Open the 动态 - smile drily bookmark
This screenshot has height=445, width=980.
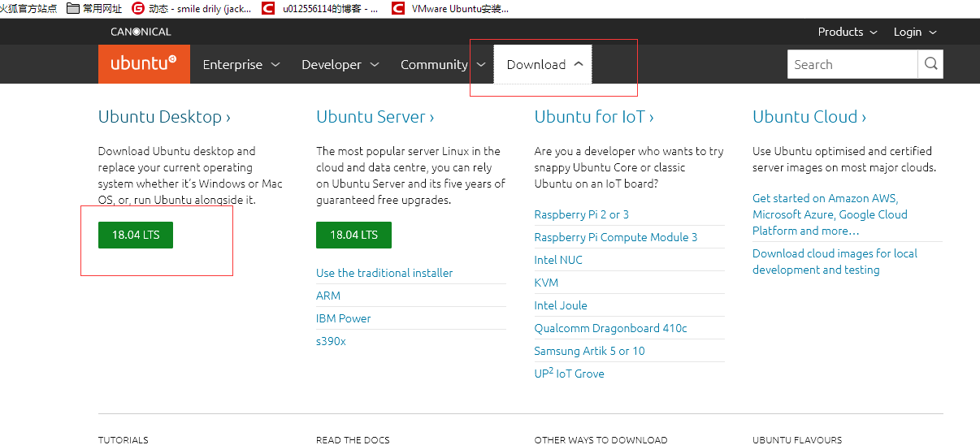tap(192, 9)
